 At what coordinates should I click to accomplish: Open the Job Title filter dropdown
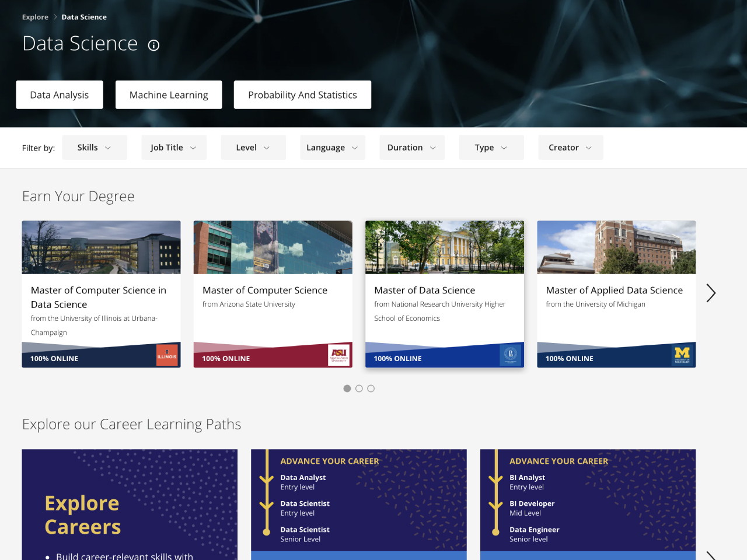coord(174,148)
